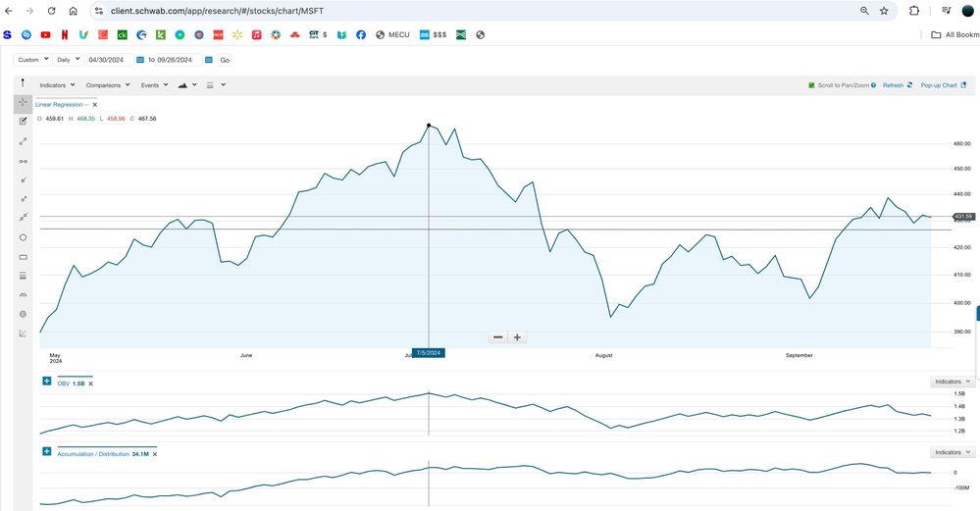
Task: Open the media control icon
Action: click(947, 11)
